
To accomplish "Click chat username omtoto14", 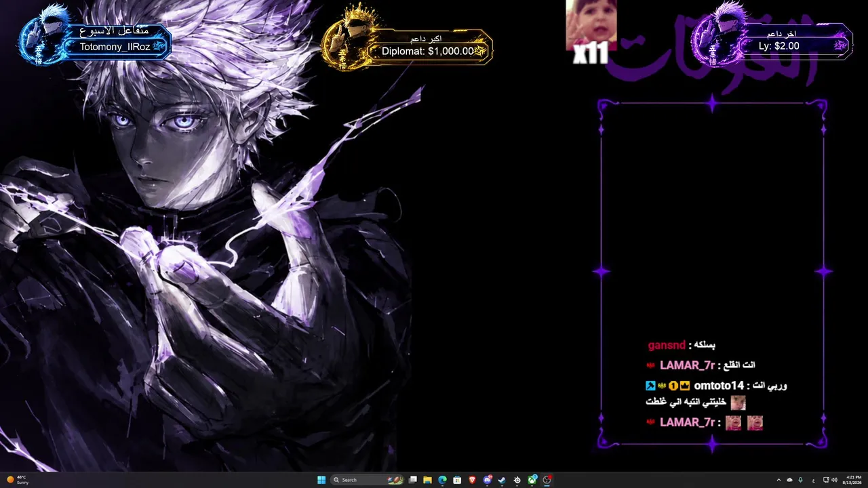I will [719, 386].
